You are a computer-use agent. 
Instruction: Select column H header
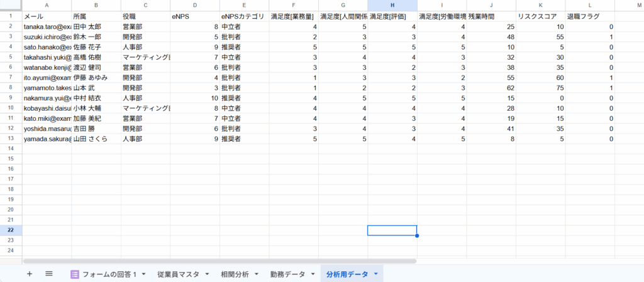[x=392, y=5]
